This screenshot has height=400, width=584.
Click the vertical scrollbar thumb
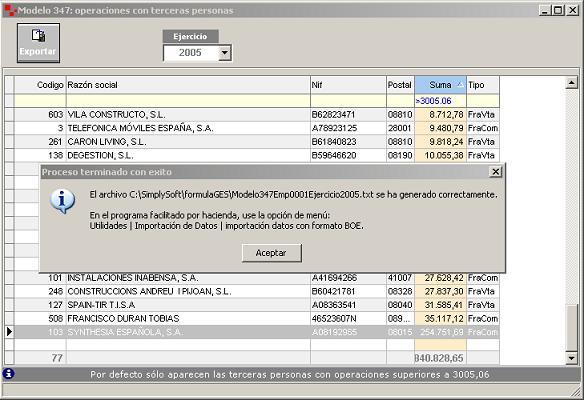pos(571,328)
